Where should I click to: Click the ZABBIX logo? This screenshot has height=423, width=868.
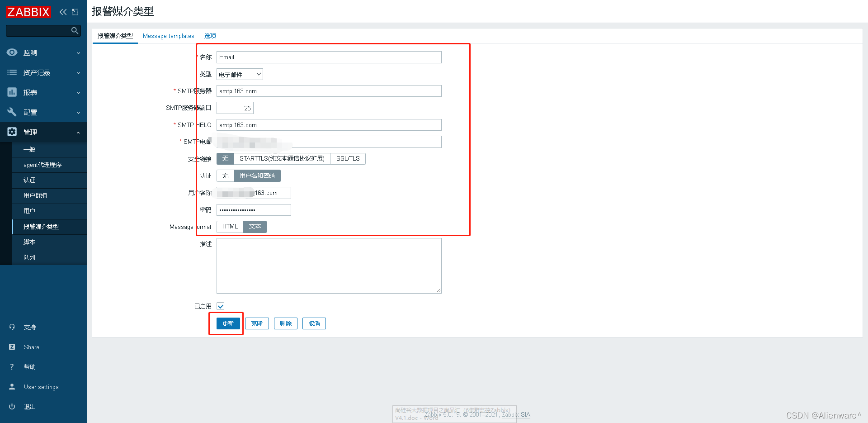[x=28, y=12]
